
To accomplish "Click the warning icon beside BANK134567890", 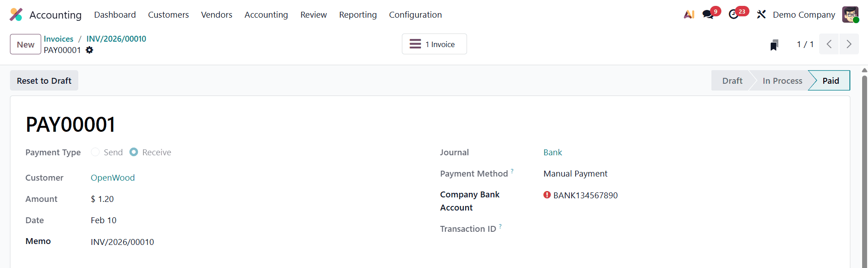I will (547, 195).
